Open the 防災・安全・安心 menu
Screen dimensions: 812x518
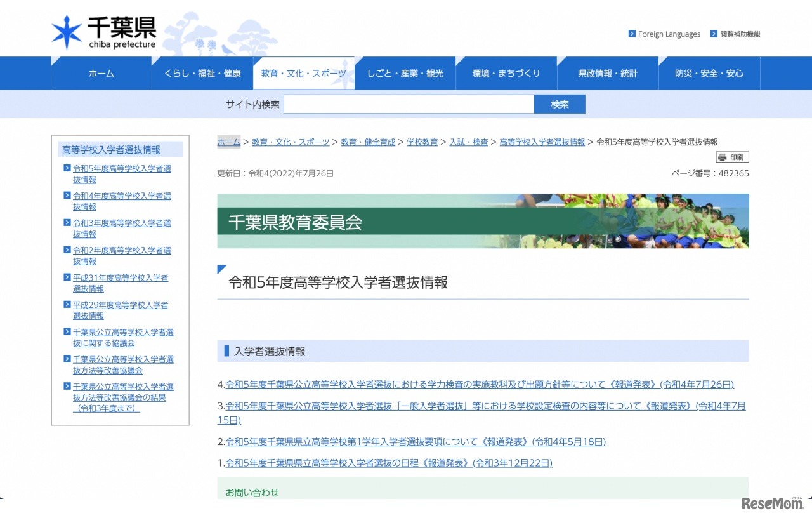(709, 73)
